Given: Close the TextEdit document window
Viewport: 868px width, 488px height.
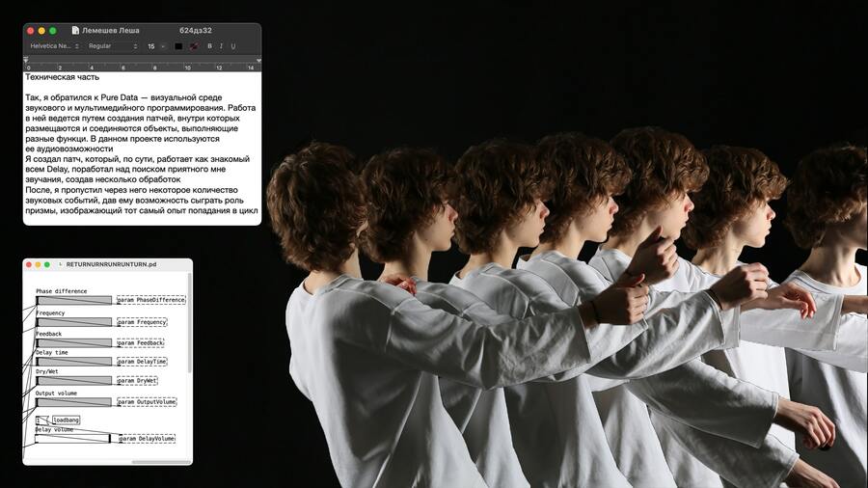Looking at the screenshot, I should click(x=31, y=31).
